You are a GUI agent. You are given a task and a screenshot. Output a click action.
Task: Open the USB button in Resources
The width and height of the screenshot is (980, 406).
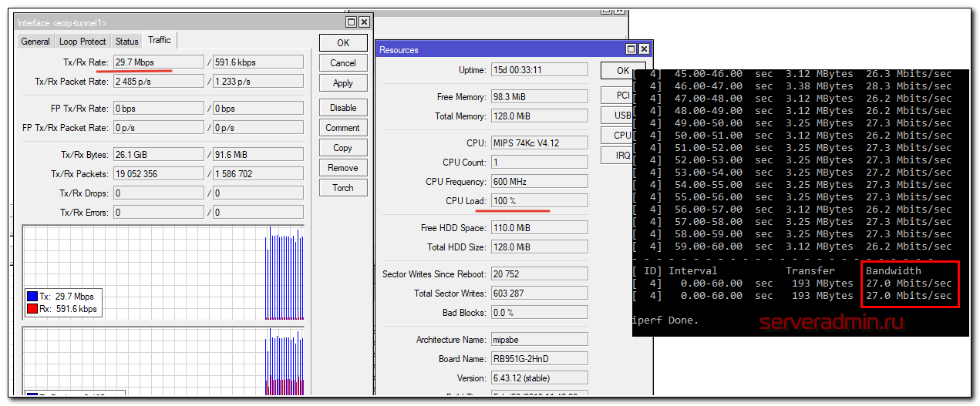623,116
